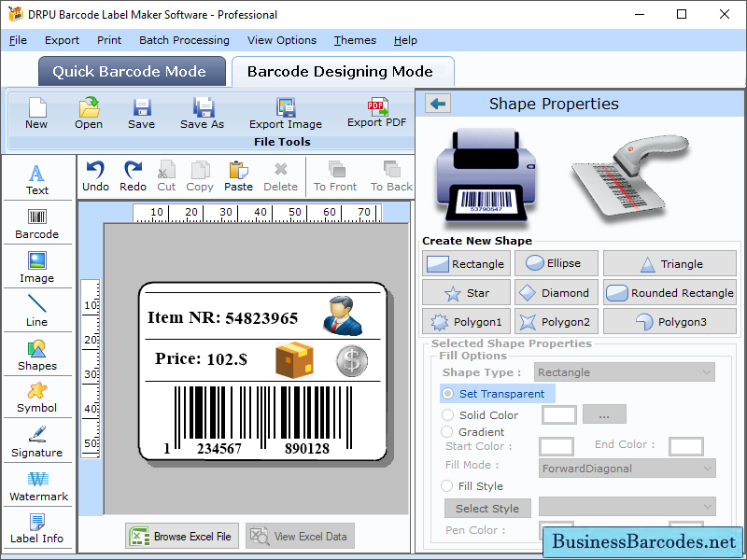Image resolution: width=747 pixels, height=560 pixels.
Task: Create a new Rounded Rectangle shape
Action: [x=669, y=293]
